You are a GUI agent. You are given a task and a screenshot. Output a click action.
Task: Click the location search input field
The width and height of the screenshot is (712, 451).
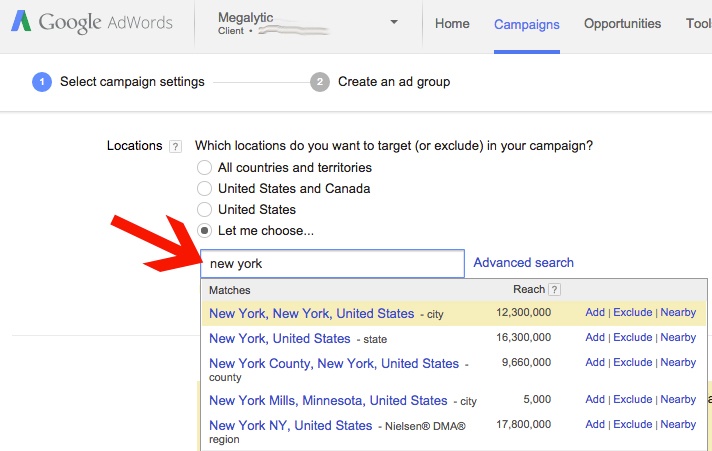tap(332, 264)
